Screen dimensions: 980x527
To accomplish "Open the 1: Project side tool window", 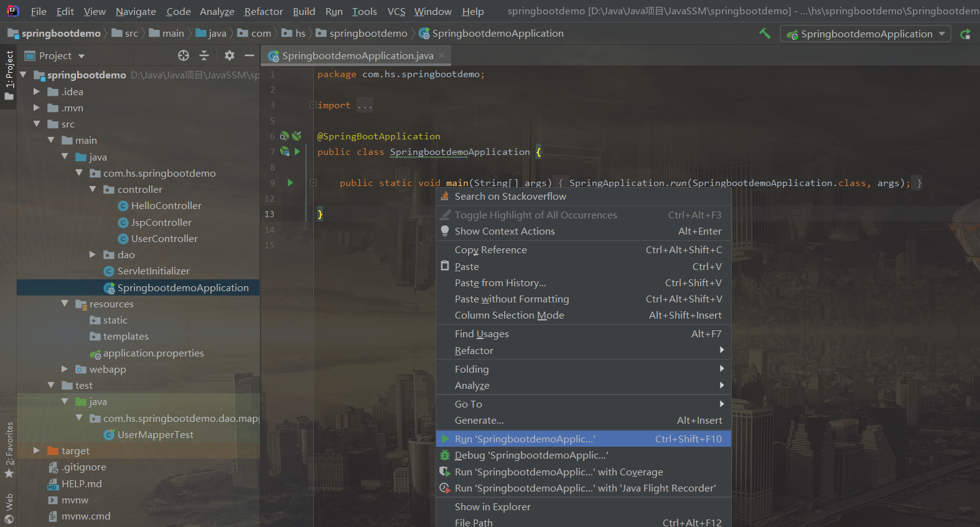I will [x=9, y=75].
